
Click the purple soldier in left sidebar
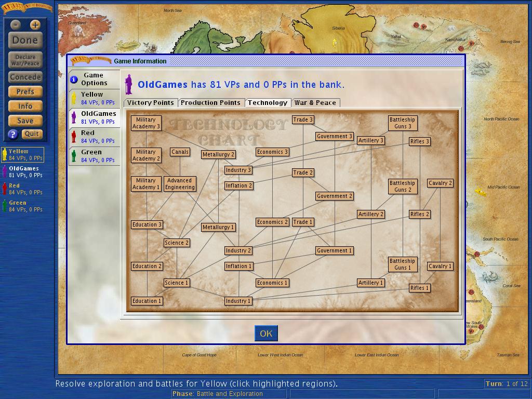tap(4, 171)
